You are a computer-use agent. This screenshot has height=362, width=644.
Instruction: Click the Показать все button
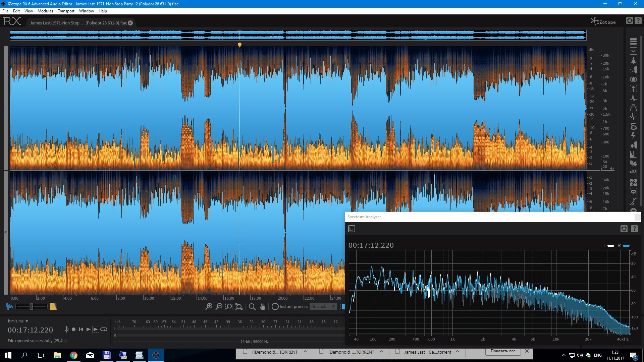coord(503,351)
